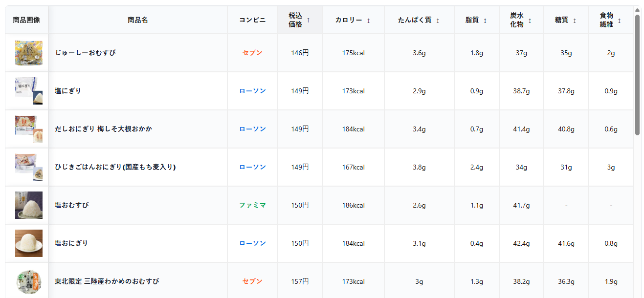Click 186kcal calorie cell
This screenshot has height=298, width=644.
(353, 205)
